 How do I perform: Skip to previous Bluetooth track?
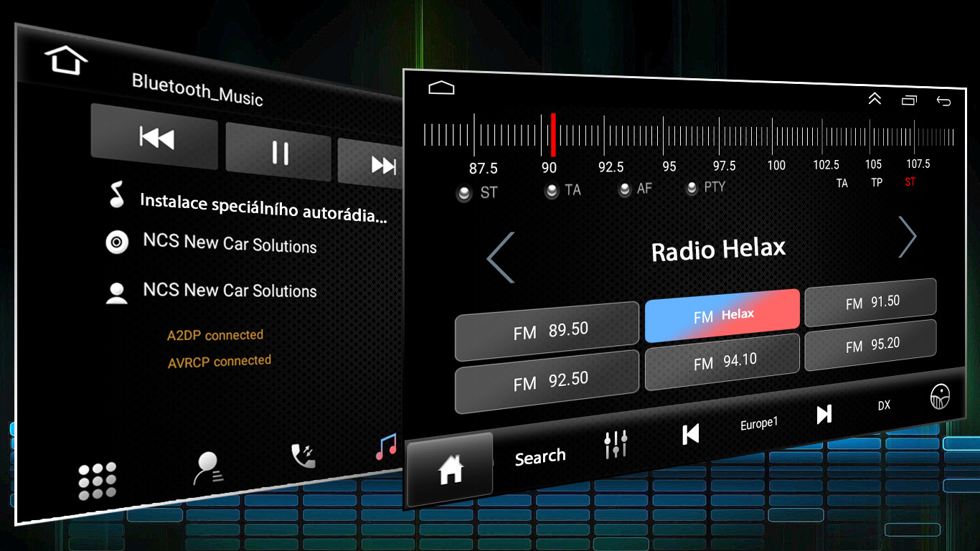[155, 136]
